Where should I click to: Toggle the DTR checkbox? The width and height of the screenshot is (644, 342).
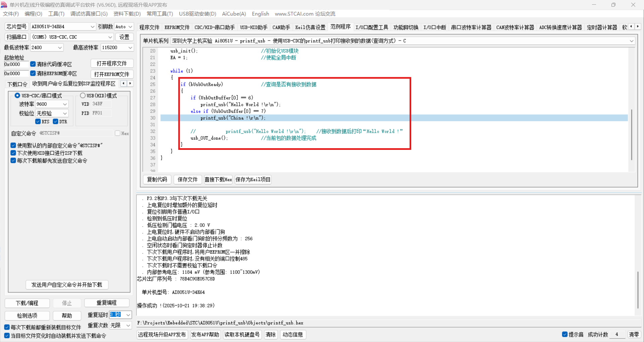[x=56, y=122]
